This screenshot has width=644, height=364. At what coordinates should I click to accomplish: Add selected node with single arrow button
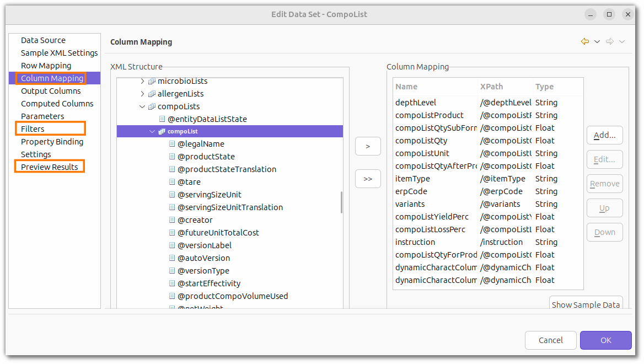(368, 146)
